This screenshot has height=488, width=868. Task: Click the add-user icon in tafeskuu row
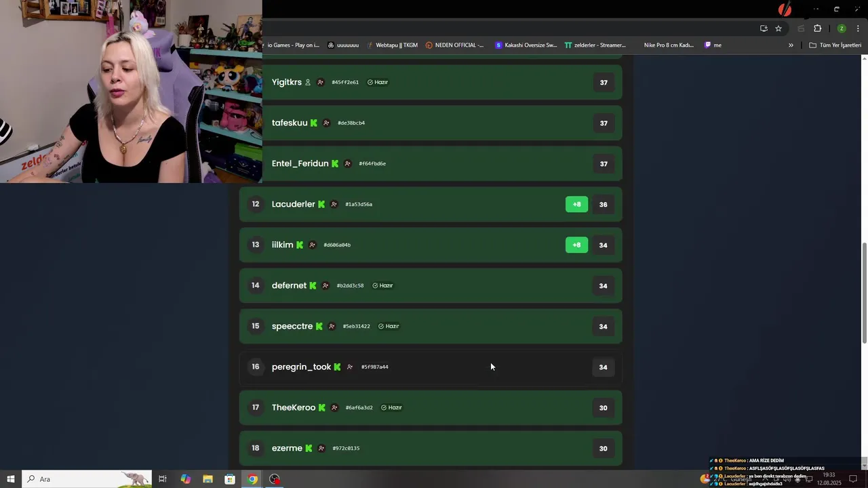coord(326,123)
